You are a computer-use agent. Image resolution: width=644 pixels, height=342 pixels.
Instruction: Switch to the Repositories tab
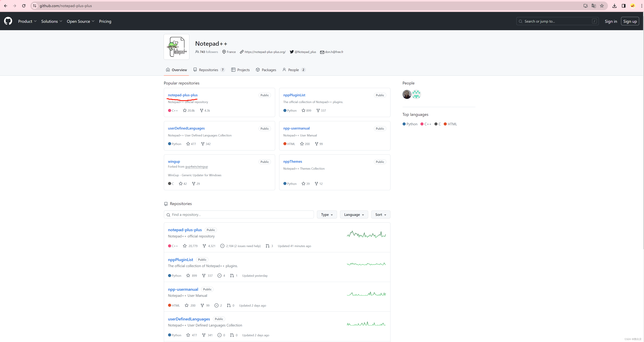click(208, 69)
